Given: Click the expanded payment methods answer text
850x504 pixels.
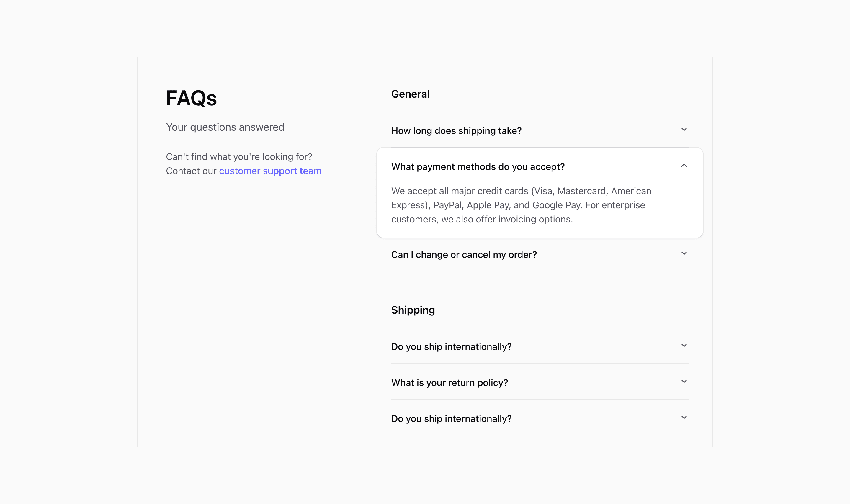Looking at the screenshot, I should 521,205.
